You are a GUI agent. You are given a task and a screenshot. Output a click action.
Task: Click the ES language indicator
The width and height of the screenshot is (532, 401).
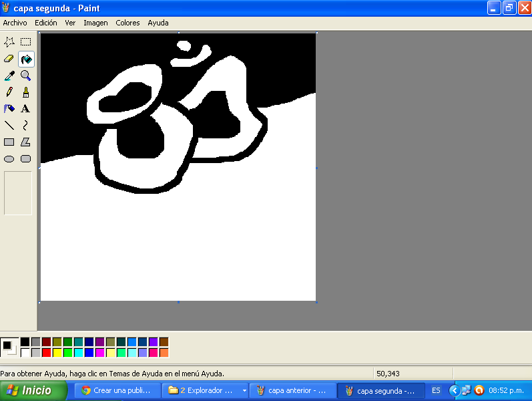(436, 391)
